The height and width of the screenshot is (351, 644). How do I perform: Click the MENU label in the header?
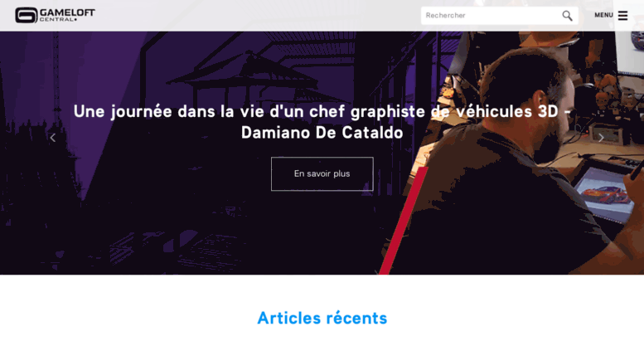[x=603, y=15]
